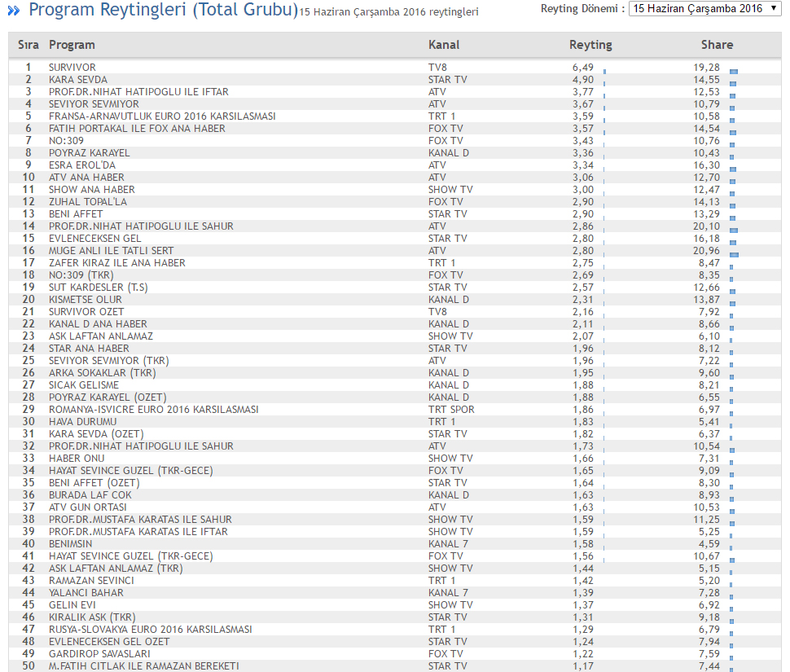Click the share value 20,96
The width and height of the screenshot is (790, 672).
tap(706, 251)
